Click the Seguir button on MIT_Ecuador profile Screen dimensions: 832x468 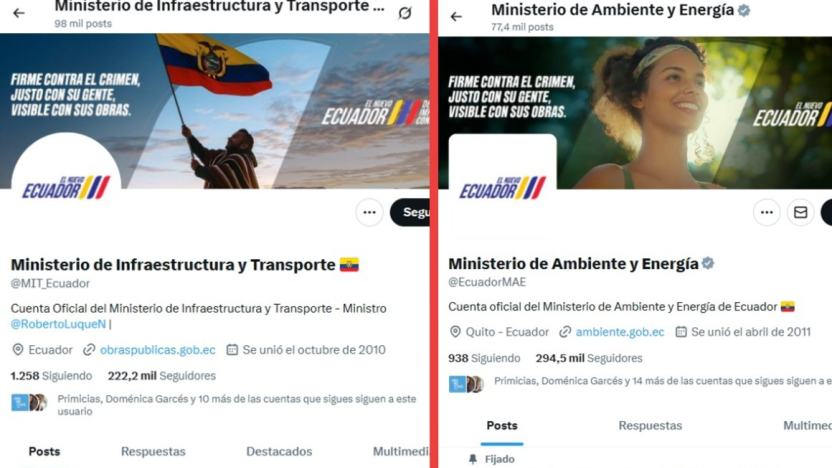pyautogui.click(x=410, y=213)
